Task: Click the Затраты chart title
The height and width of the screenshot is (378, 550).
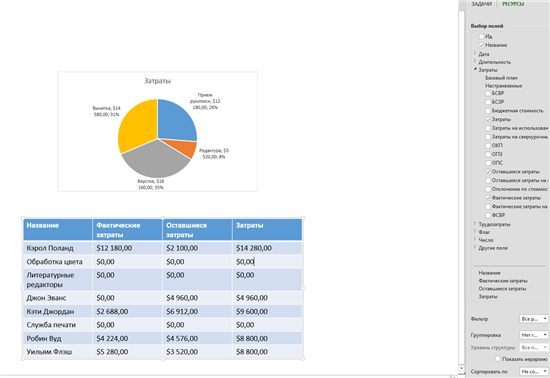Action: 157,81
